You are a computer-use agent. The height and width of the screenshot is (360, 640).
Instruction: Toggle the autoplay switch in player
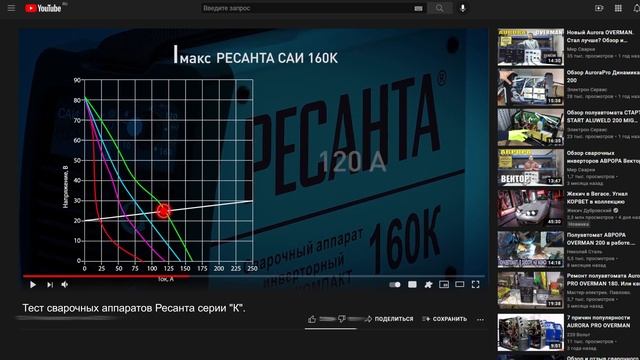pyautogui.click(x=395, y=284)
